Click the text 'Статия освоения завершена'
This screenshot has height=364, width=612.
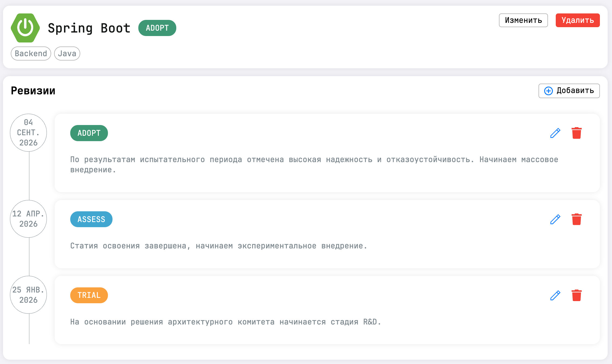[x=128, y=246]
